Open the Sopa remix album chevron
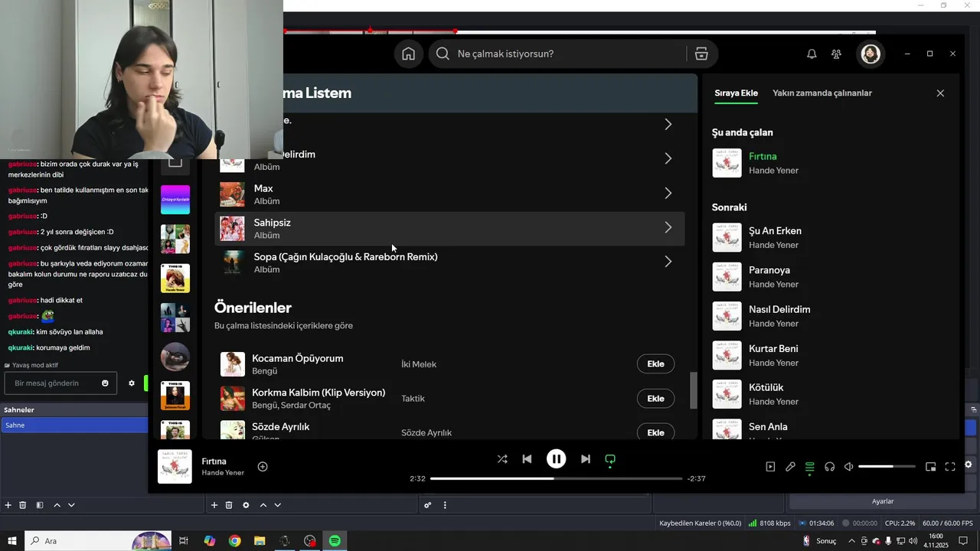 tap(668, 262)
